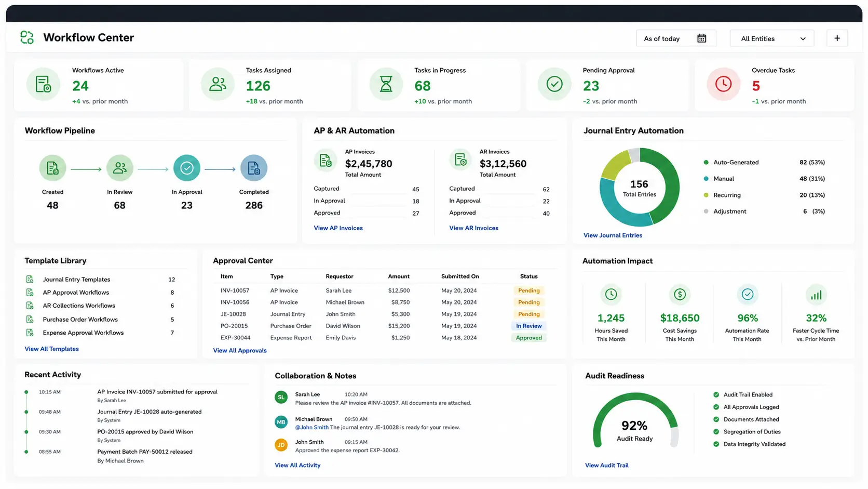Click the 156 Total Entries donut center
The height and width of the screenshot is (489, 868).
[x=639, y=188]
